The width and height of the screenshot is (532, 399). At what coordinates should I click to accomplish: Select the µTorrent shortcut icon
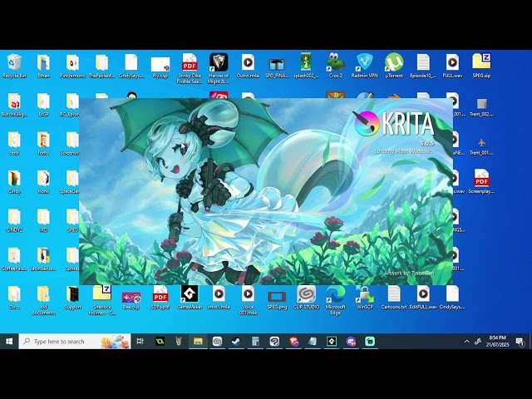pyautogui.click(x=394, y=66)
